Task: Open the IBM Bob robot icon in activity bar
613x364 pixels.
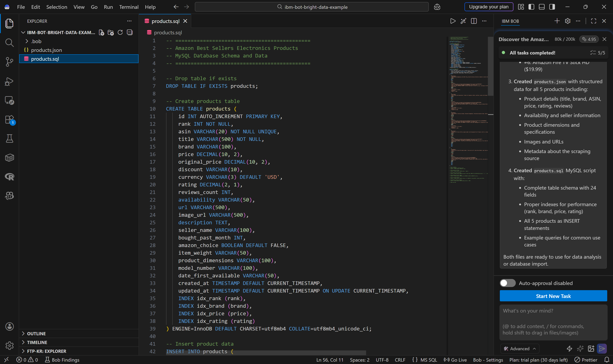Action: coord(9,196)
